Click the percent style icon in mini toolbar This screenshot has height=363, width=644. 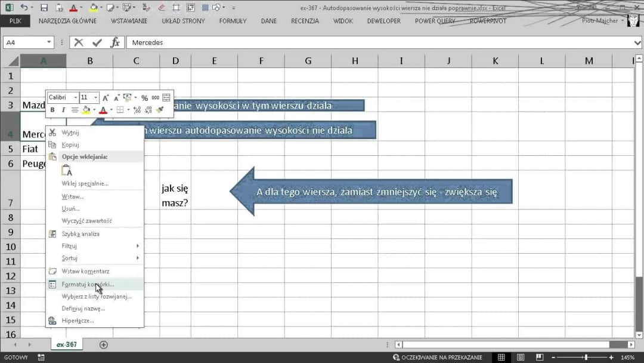(144, 98)
